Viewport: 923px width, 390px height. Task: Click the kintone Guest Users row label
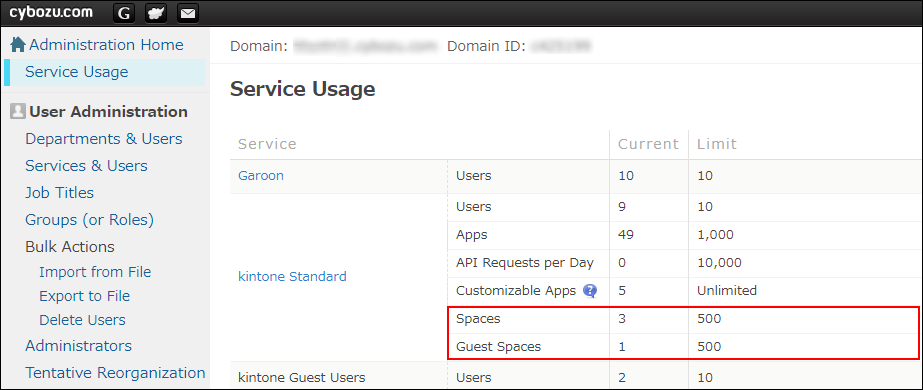click(301, 378)
